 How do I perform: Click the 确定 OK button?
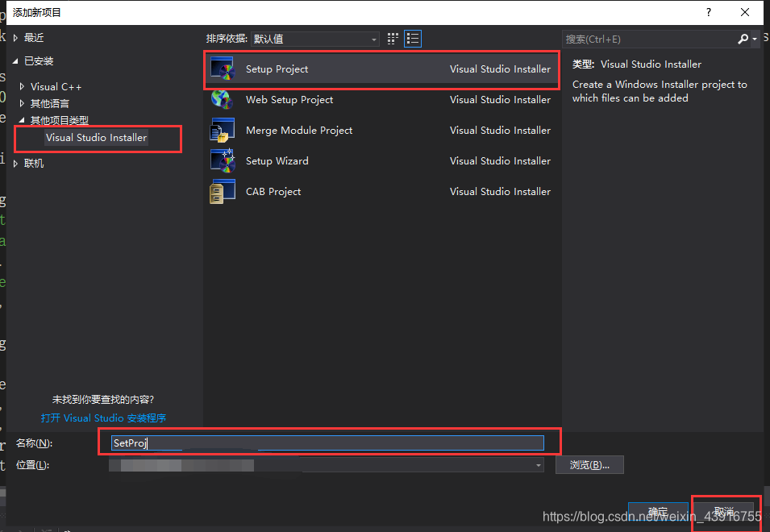658,512
